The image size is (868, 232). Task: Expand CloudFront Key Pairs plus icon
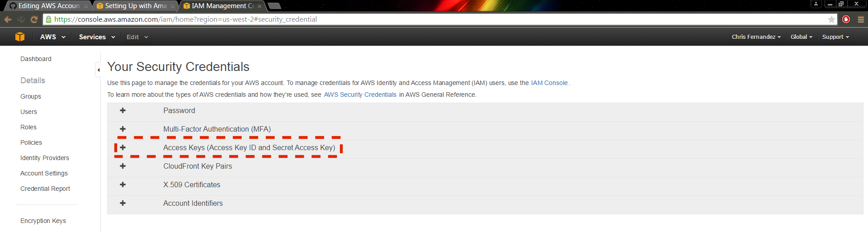pos(123,166)
